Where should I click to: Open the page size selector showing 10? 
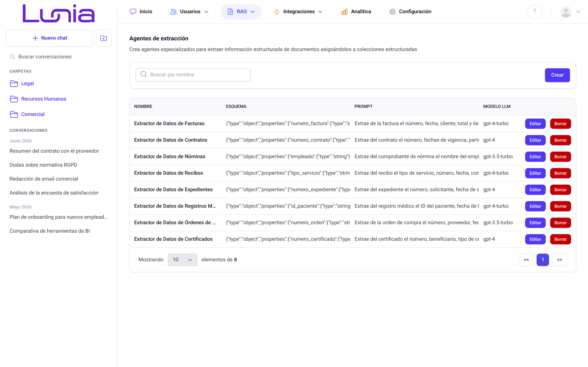182,260
